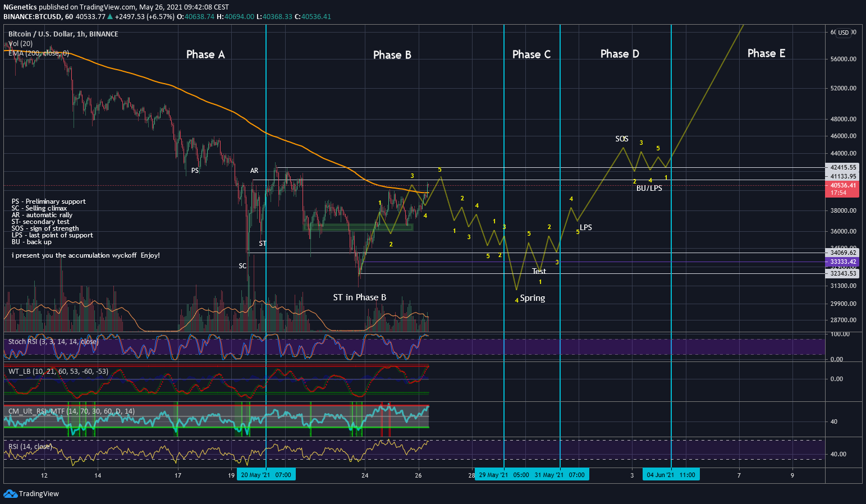Select the 'ST in Phase B' annotation

point(360,297)
